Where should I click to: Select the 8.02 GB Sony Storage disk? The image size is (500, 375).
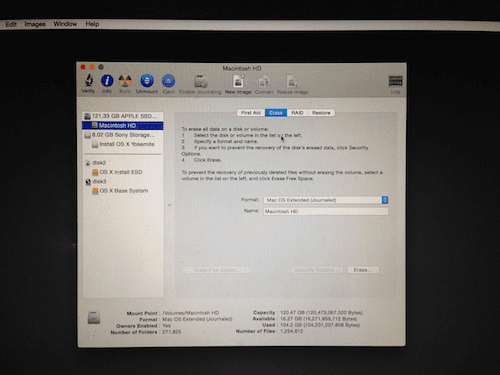(123, 135)
